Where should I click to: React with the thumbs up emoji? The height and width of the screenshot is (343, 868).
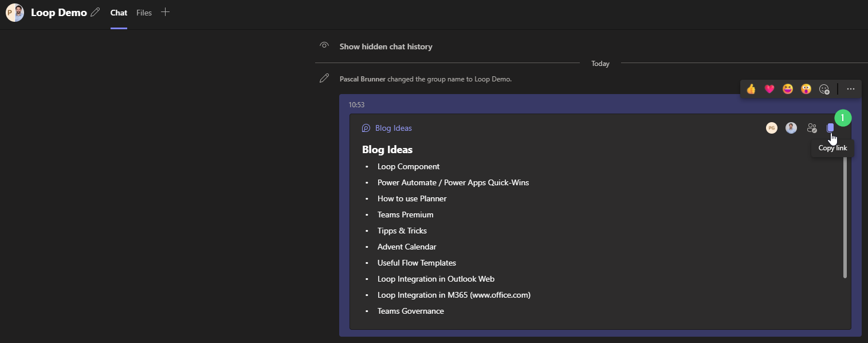751,89
